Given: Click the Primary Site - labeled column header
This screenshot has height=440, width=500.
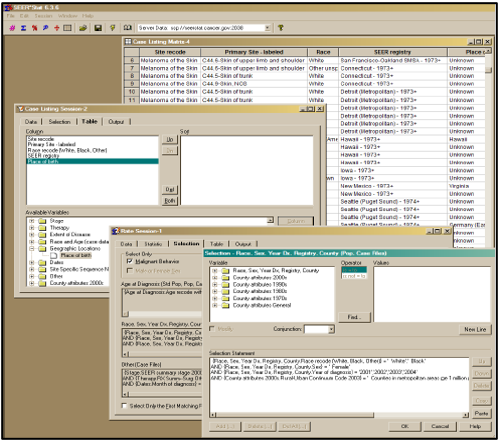Looking at the screenshot, I should (254, 52).
